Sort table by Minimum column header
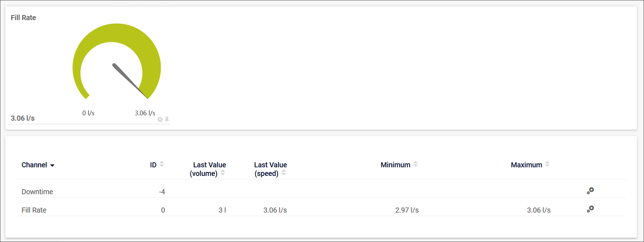 point(395,165)
